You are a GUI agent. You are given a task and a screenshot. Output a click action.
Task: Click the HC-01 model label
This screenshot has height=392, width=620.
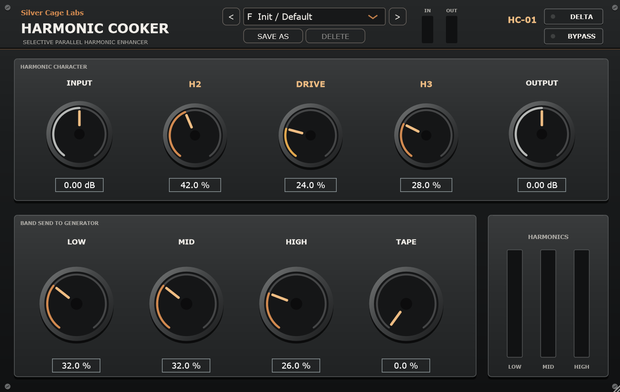tap(522, 20)
